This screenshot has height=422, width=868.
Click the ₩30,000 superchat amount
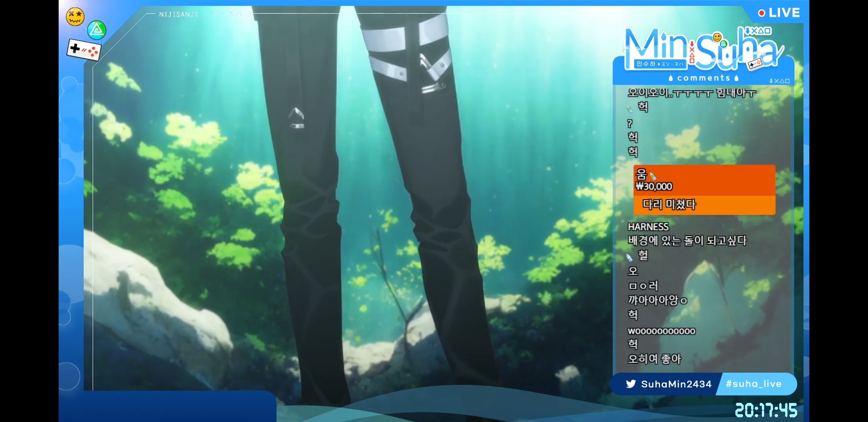[654, 186]
